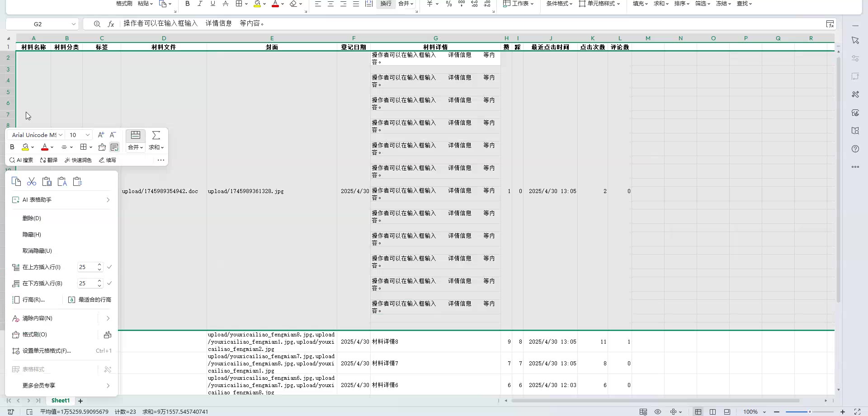
Task: Click 最适合的行高 autofit row height
Action: 90,300
